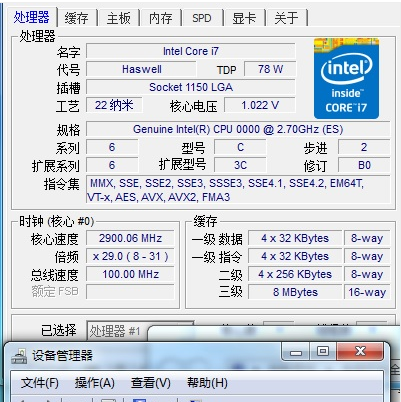Maximize the 设备管理器 window

[323, 352]
